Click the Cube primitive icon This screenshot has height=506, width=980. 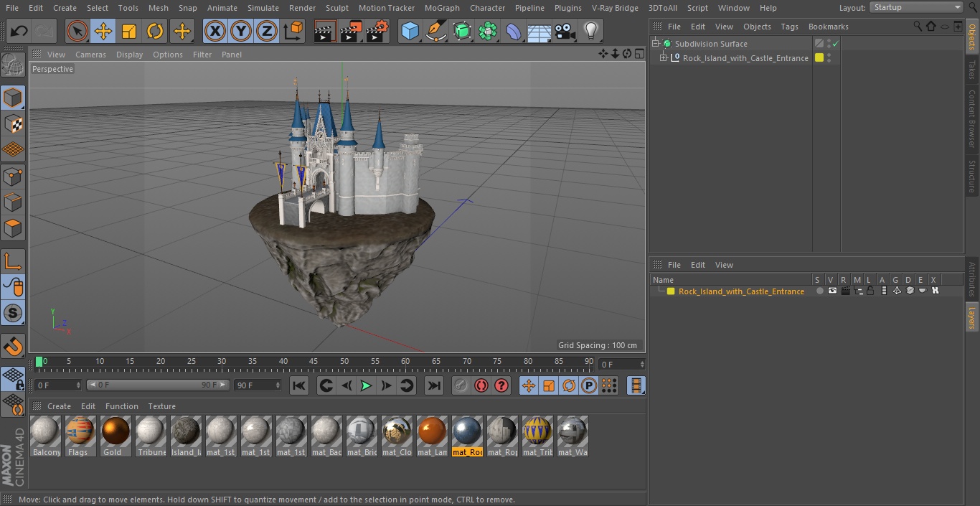(x=410, y=31)
